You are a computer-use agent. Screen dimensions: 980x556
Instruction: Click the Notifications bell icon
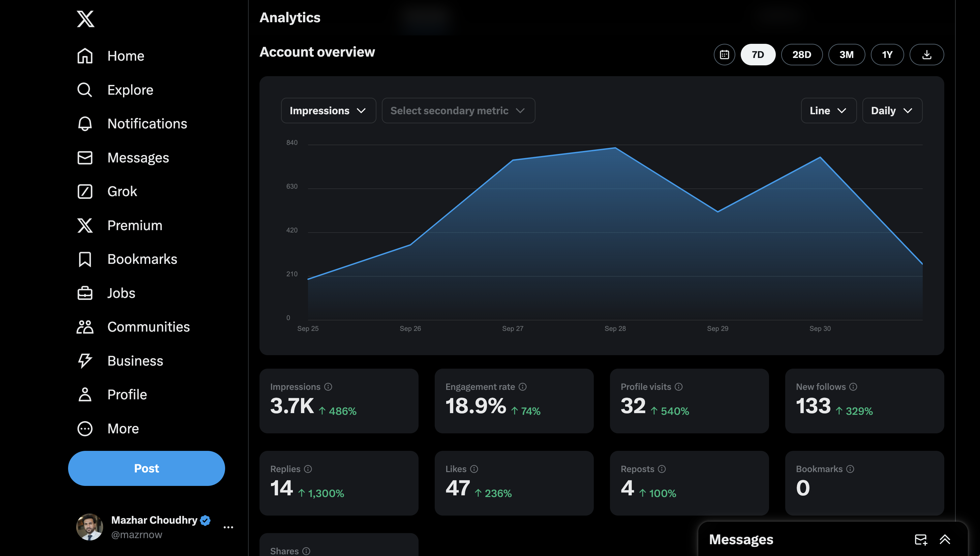(85, 124)
